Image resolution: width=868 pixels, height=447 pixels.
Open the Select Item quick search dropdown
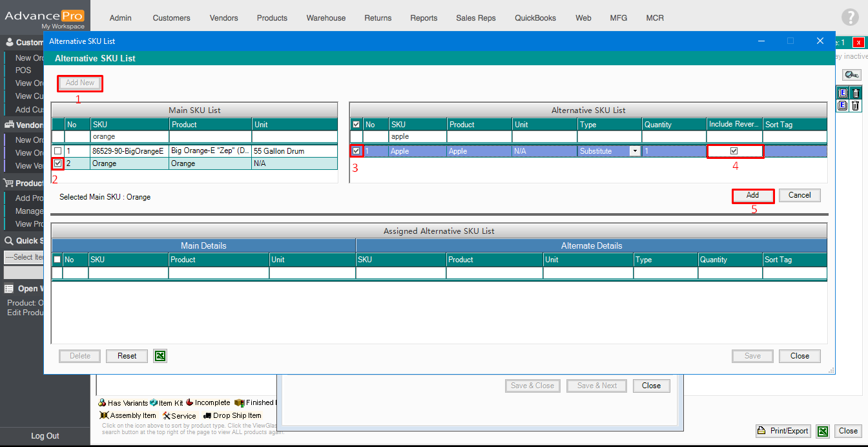tap(23, 257)
